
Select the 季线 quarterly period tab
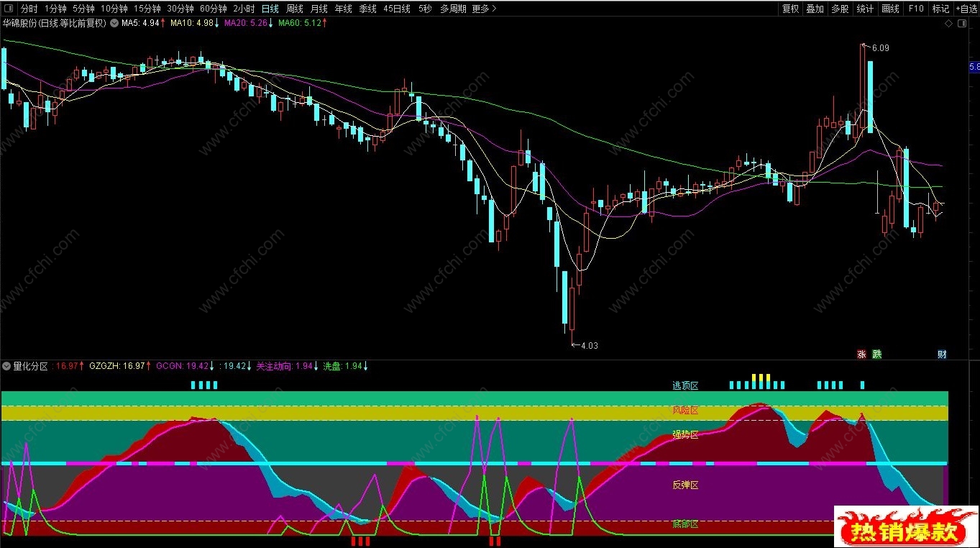(x=367, y=9)
